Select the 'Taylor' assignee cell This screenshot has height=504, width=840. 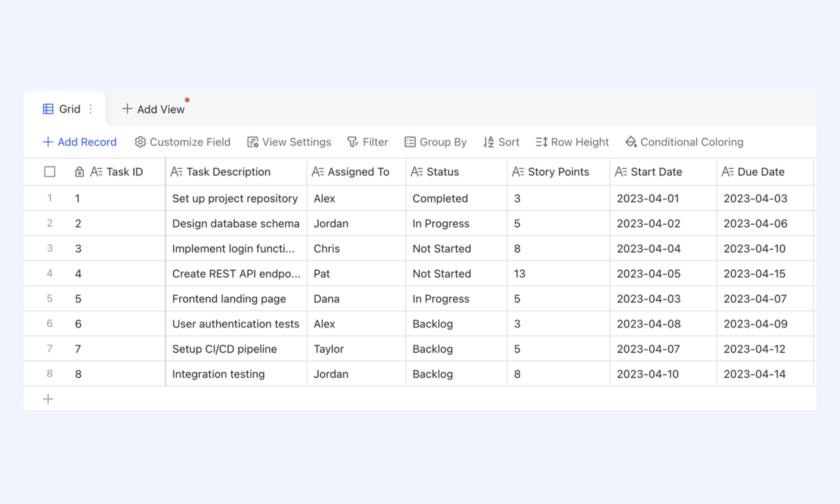[x=357, y=349]
